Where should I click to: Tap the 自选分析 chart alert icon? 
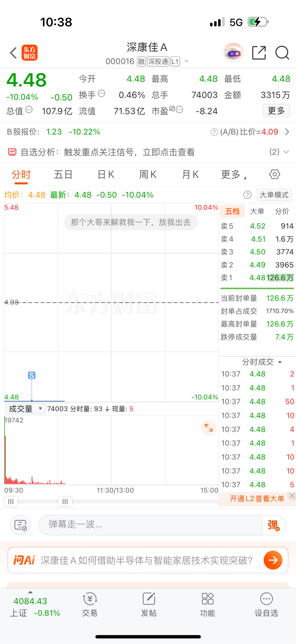[x=12, y=152]
